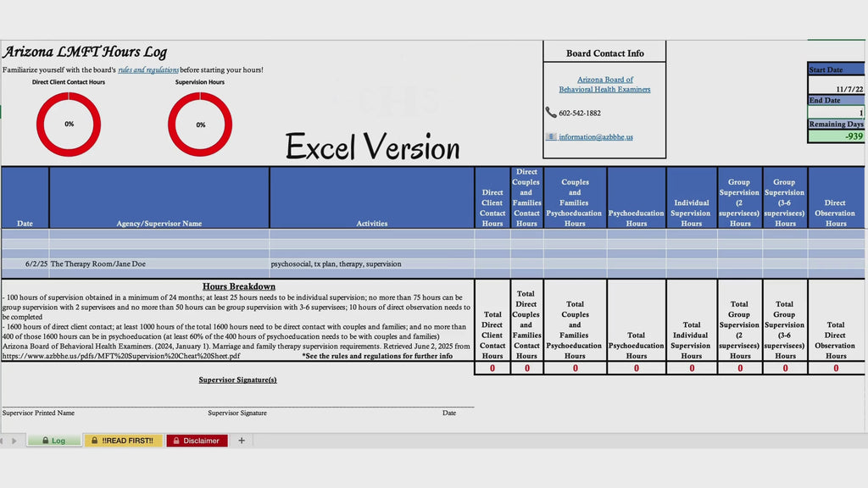
Task: Select the green Remaining Days cell
Action: click(836, 136)
